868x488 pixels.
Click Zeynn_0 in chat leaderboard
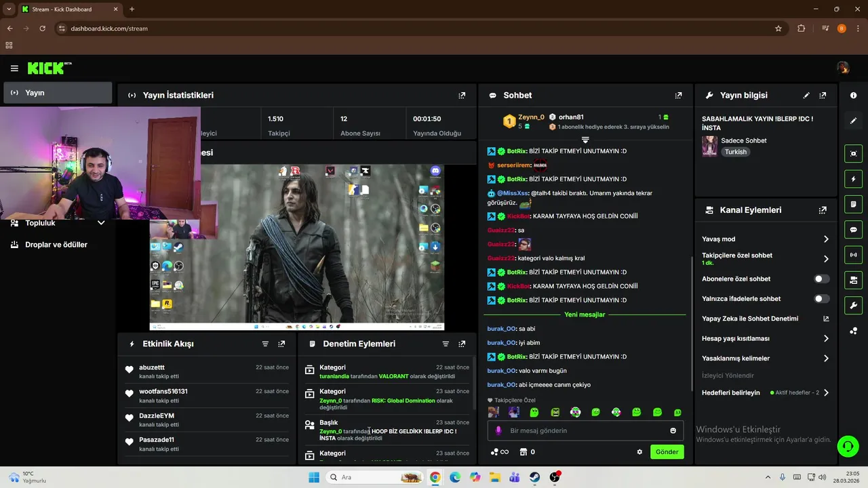click(531, 117)
